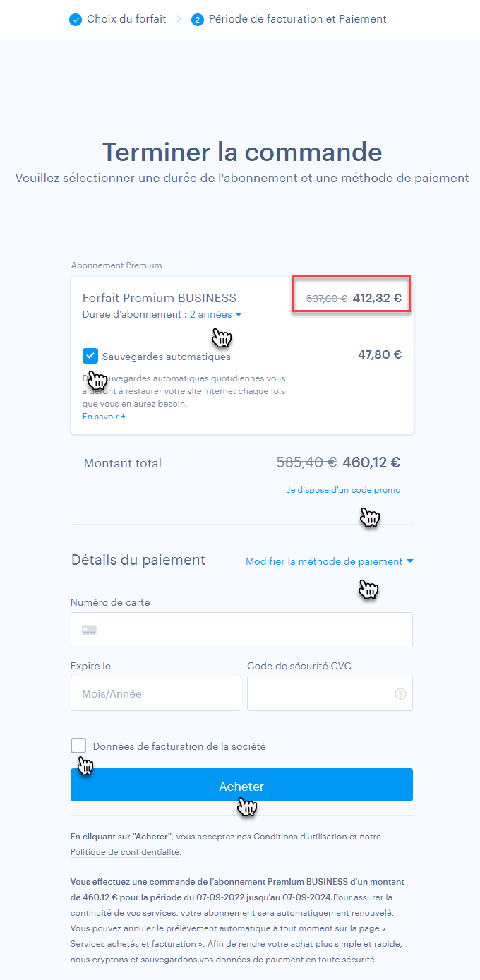
Task: Click the highlighted 412,32 € plan price
Action: [377, 298]
